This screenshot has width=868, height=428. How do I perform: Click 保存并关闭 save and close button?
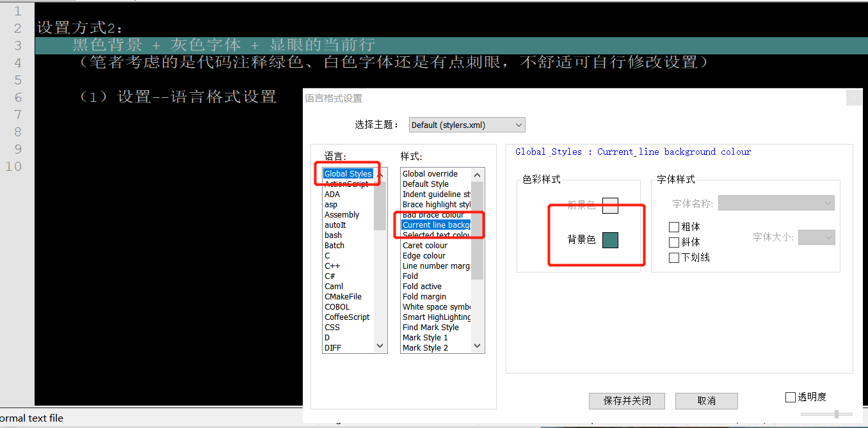[x=627, y=400]
